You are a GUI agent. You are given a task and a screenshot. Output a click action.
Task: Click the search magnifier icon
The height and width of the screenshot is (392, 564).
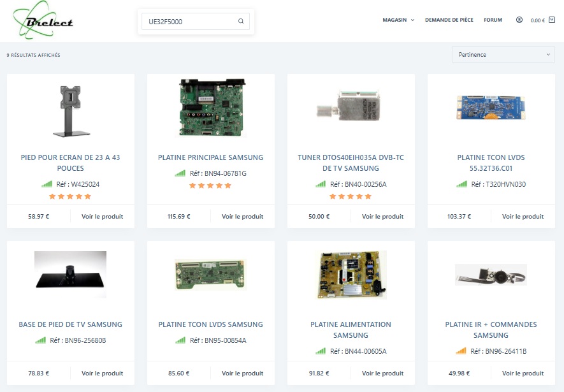[x=241, y=21]
